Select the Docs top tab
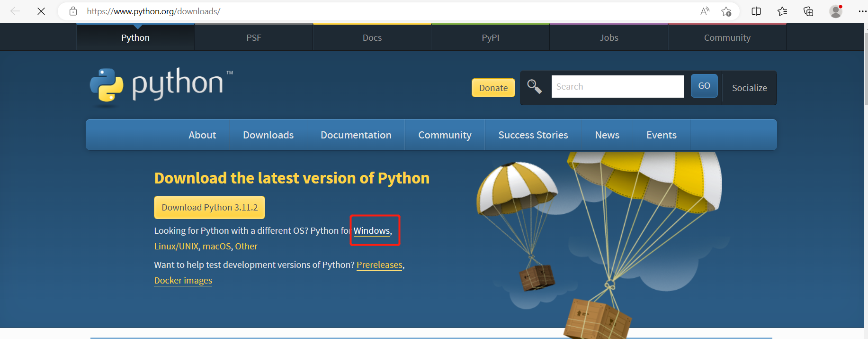 372,37
